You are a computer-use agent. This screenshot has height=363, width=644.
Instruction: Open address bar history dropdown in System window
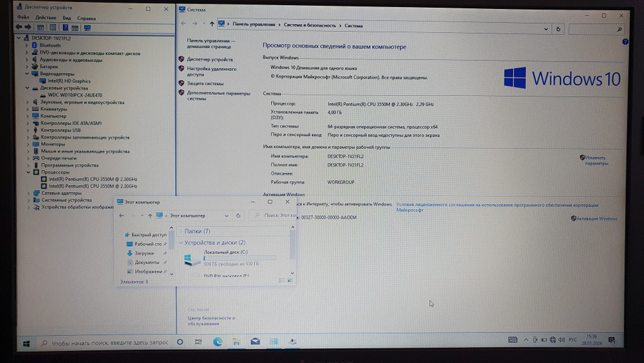[x=546, y=29]
